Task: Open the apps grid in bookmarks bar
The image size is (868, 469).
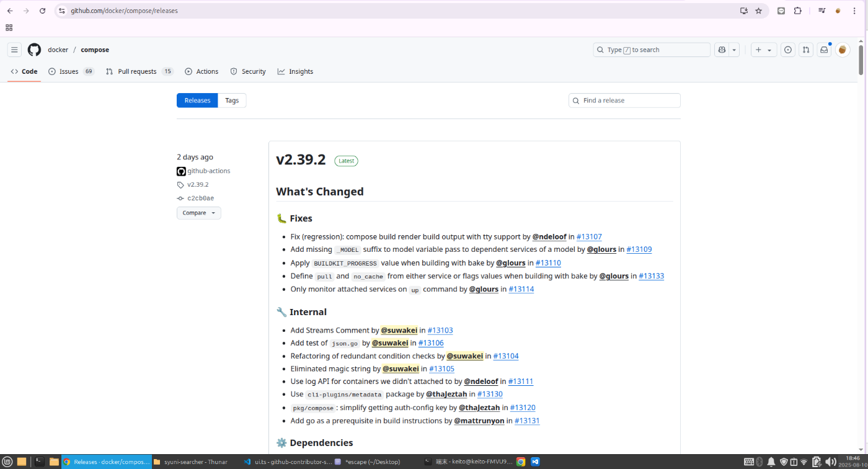Action: [9, 27]
